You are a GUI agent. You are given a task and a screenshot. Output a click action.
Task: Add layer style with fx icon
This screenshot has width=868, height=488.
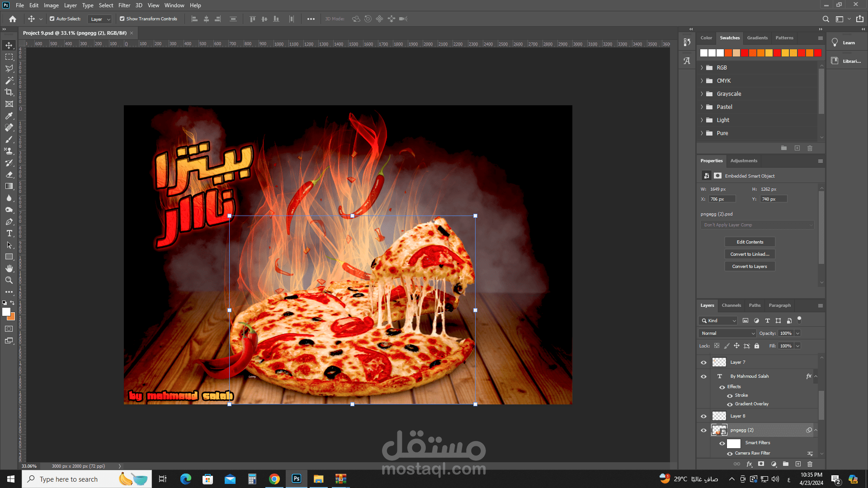pyautogui.click(x=749, y=464)
